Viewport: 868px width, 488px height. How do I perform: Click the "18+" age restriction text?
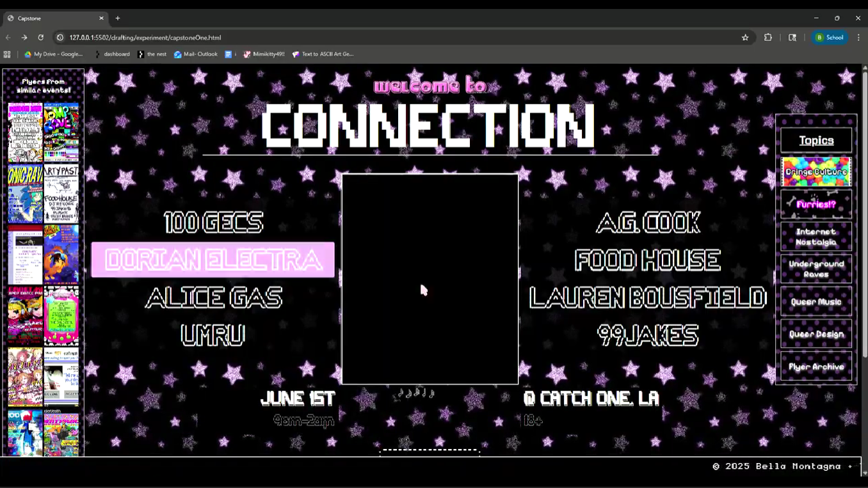tap(533, 420)
